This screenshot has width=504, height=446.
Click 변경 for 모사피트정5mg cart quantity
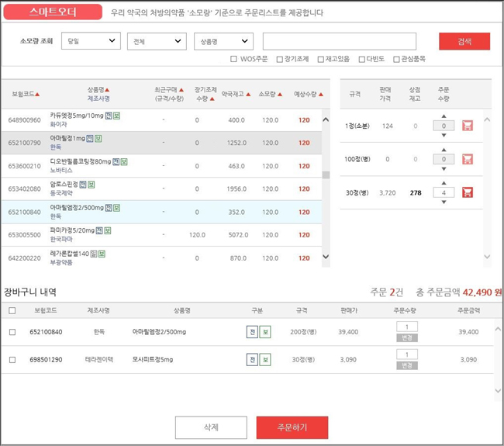tap(407, 365)
